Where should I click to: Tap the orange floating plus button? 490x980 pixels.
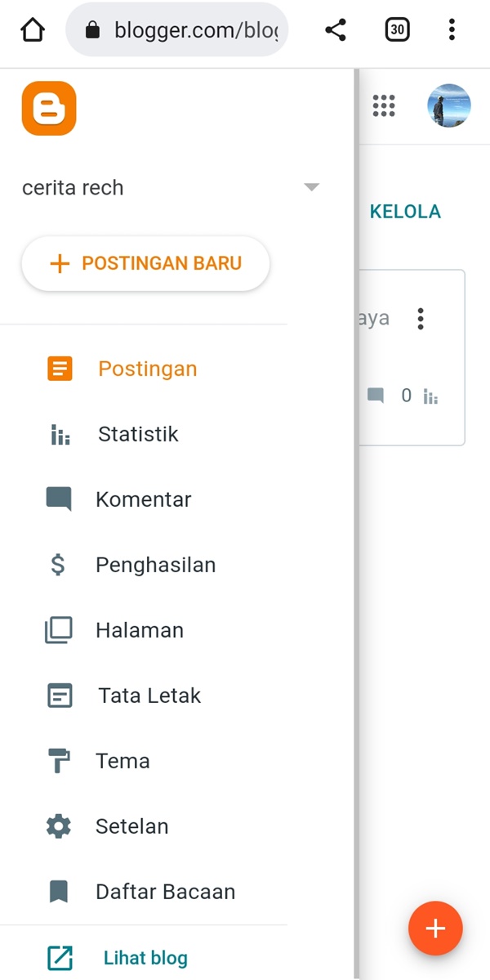point(435,929)
